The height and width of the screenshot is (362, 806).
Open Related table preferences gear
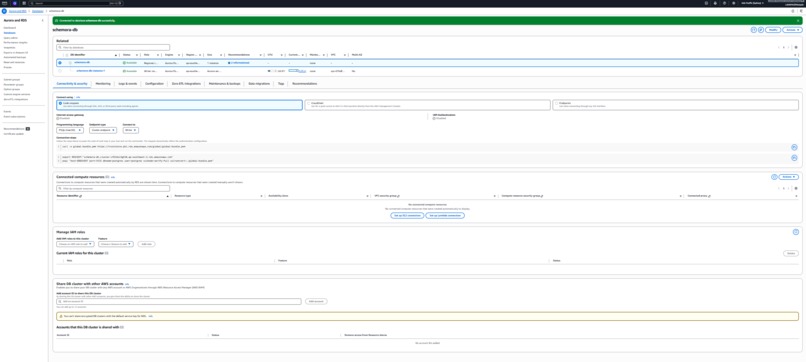[796, 47]
